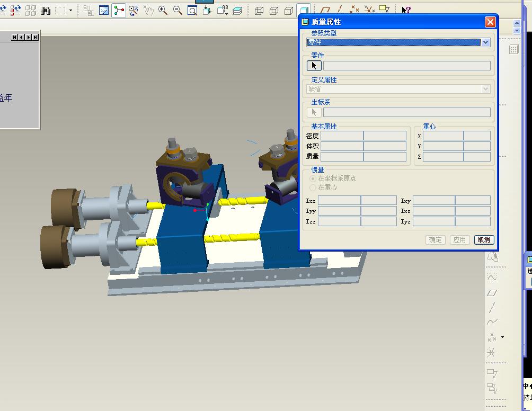Select 在坐标系原点 radio button
Screen dimensions: 532x411
[x=313, y=178]
